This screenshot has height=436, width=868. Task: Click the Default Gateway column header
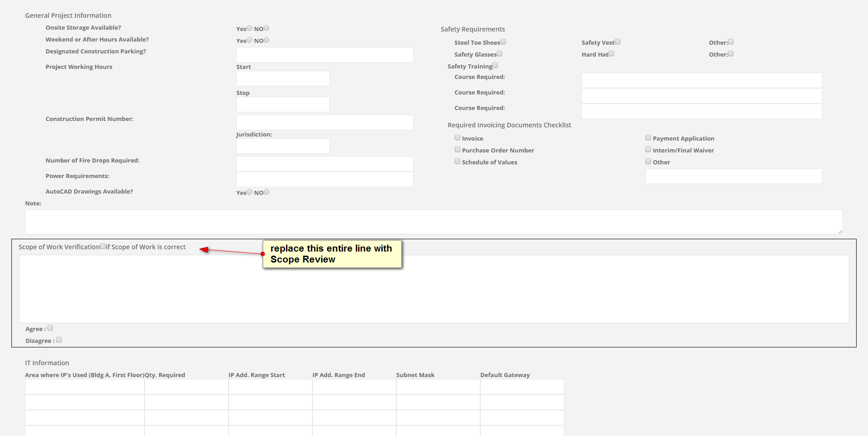tap(505, 375)
